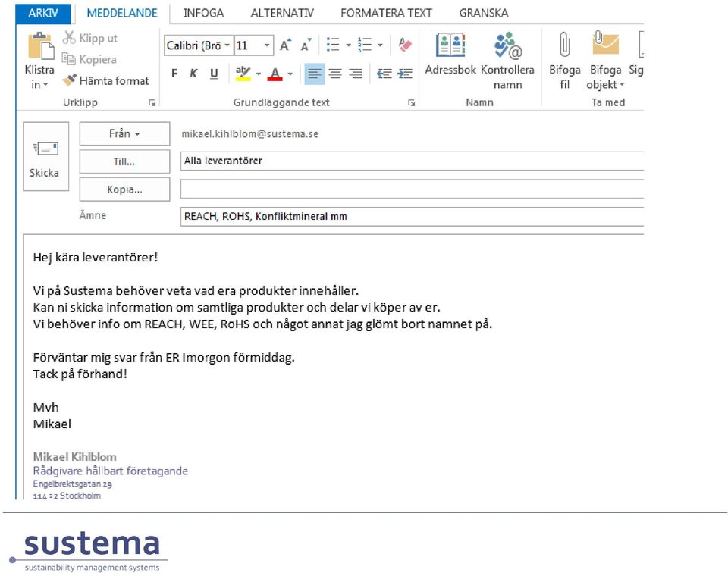Click the Kopia... button
The image size is (728, 573).
tap(124, 189)
